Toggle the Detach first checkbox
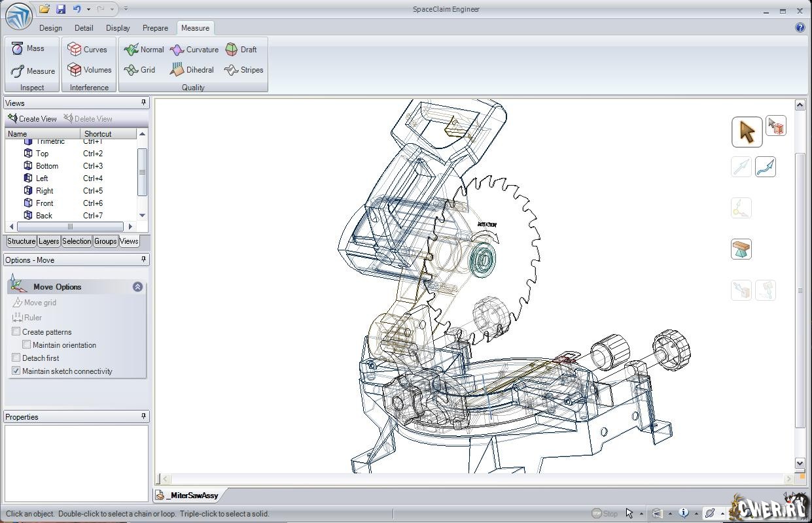The height and width of the screenshot is (523, 812). (x=16, y=358)
